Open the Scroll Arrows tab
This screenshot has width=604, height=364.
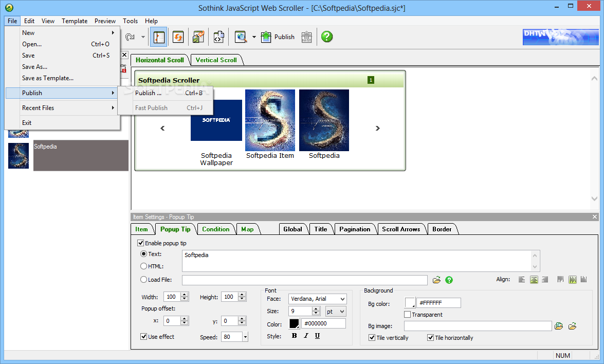[401, 229]
